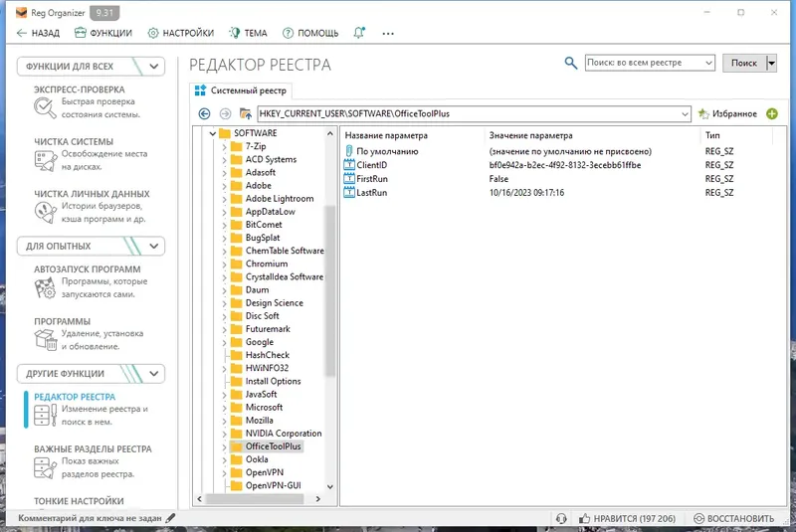The height and width of the screenshot is (532, 796).
Task: Open the Настройки settings menu
Action: 181,33
